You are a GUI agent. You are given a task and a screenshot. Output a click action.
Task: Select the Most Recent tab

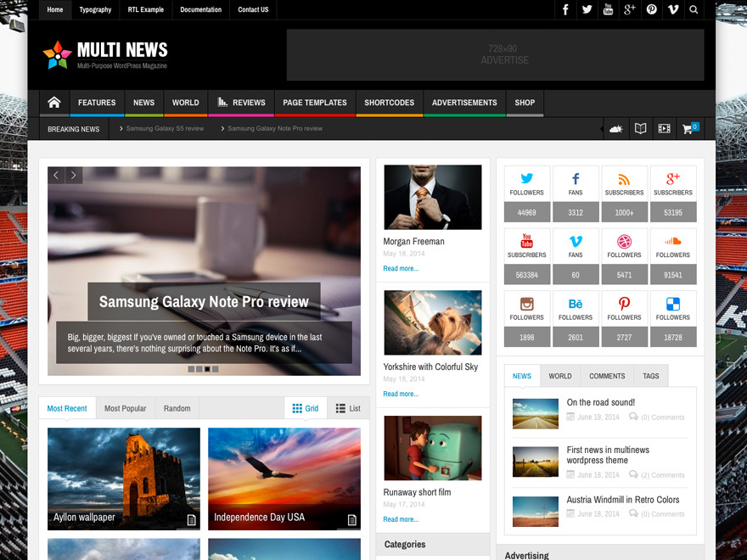pos(67,408)
